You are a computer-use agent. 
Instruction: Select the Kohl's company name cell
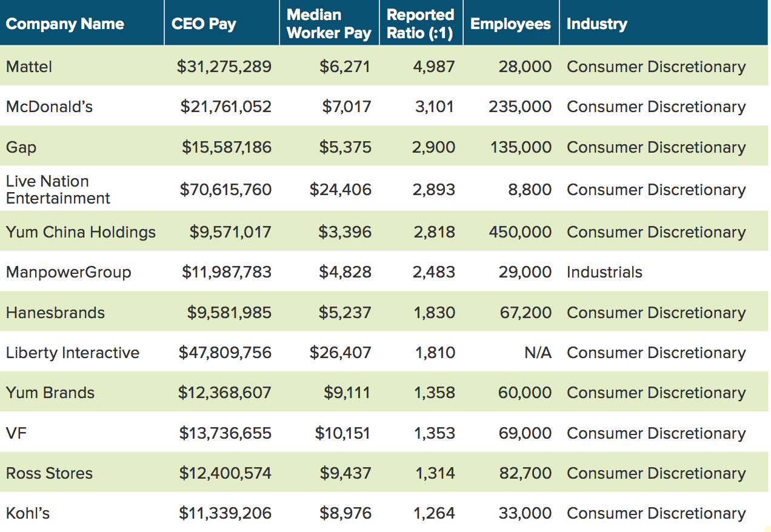[28, 514]
